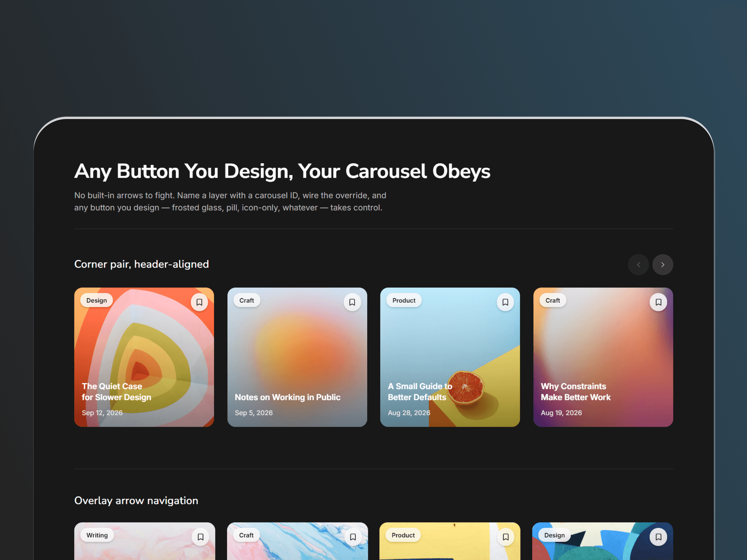The height and width of the screenshot is (560, 747).
Task: Click the 'Overlay arrow navigation' heading
Action: point(136,501)
